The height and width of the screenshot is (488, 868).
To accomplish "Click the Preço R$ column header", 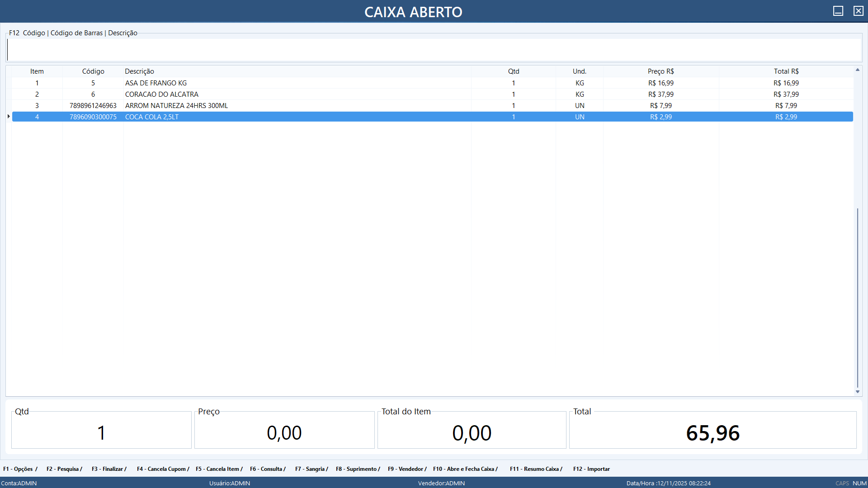I will [660, 71].
